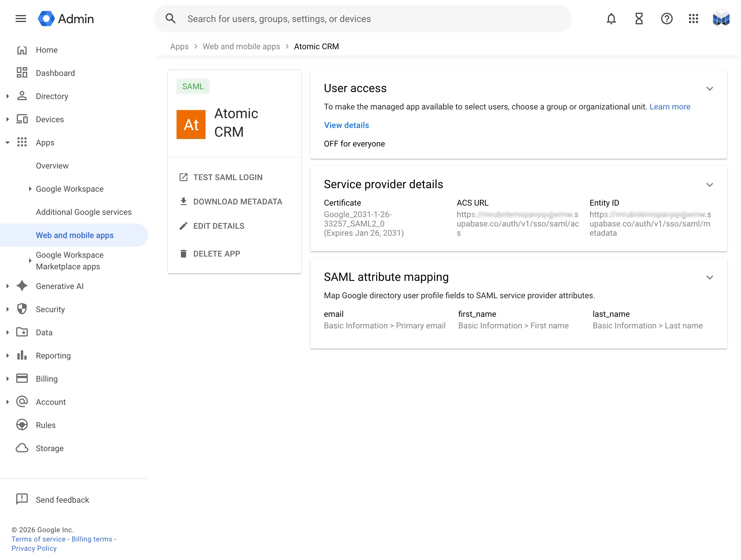Screen dimensions: 741x560
Task: Expand the SAML attribute mapping chevron
Action: (x=709, y=277)
